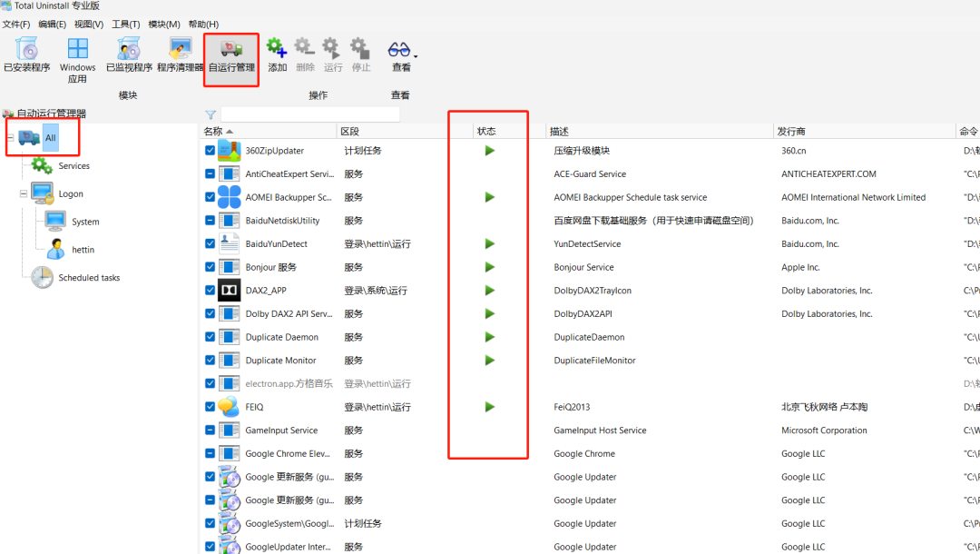Image resolution: width=980 pixels, height=554 pixels.
Task: Click DAX2_APP running status arrow
Action: point(489,290)
